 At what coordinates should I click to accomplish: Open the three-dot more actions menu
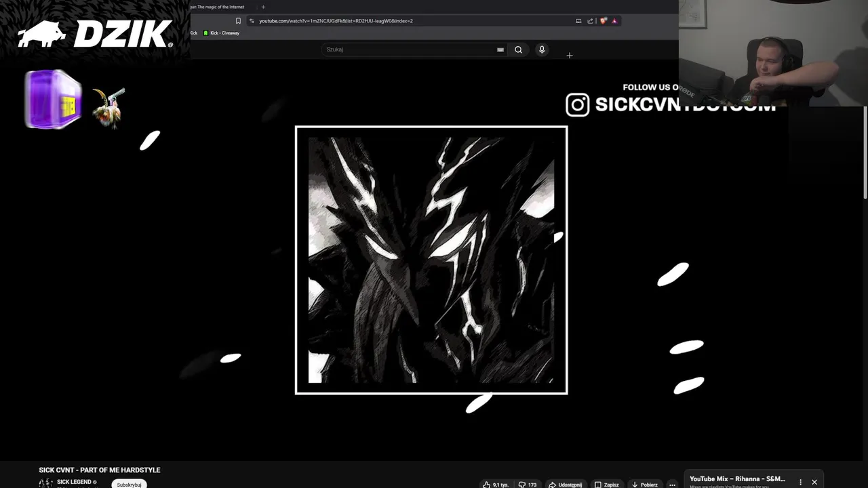[672, 484]
